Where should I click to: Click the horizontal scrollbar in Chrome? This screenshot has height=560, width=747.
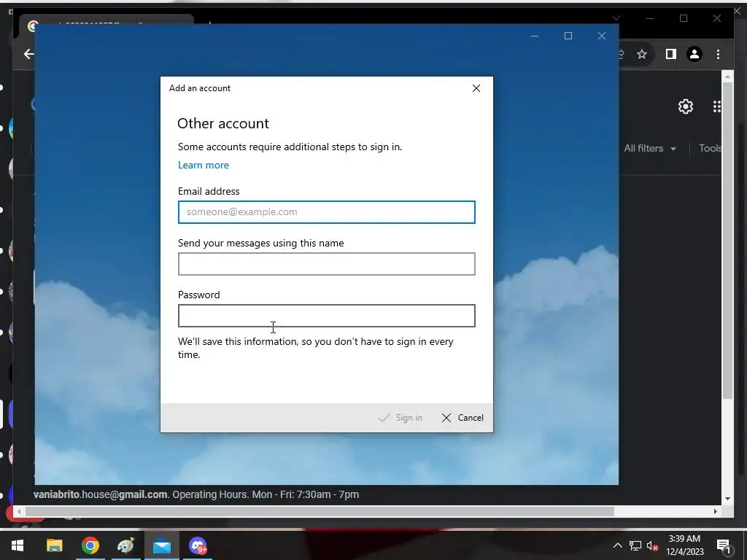(x=320, y=511)
